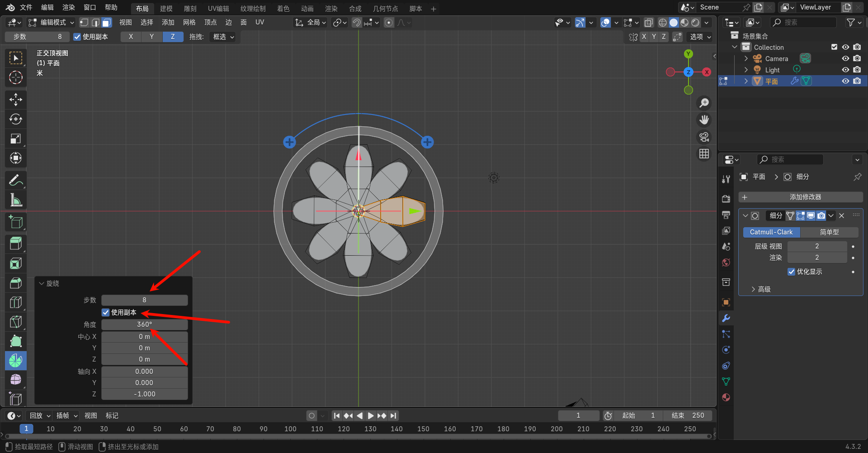Toggle camera view in viewport
This screenshot has width=868, height=453.
pos(704,137)
